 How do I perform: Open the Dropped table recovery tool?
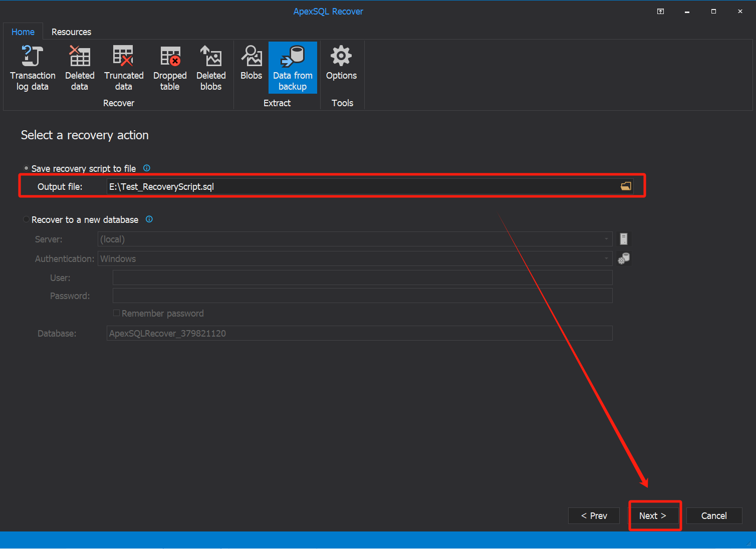[169, 68]
